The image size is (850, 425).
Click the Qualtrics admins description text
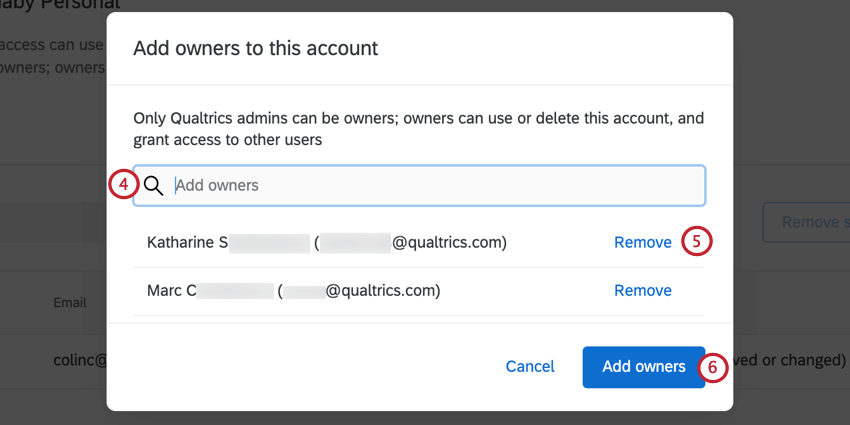pos(418,129)
